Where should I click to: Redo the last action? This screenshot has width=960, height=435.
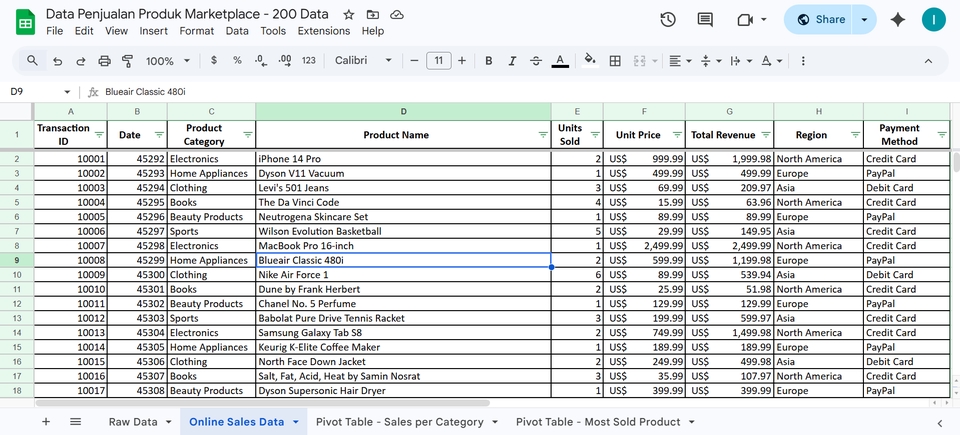[x=81, y=61]
